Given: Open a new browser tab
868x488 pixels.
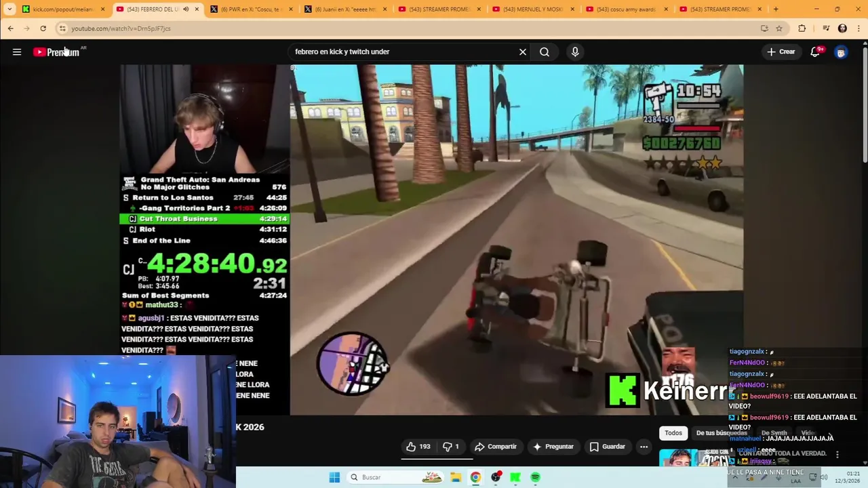Looking at the screenshot, I should pos(776,9).
